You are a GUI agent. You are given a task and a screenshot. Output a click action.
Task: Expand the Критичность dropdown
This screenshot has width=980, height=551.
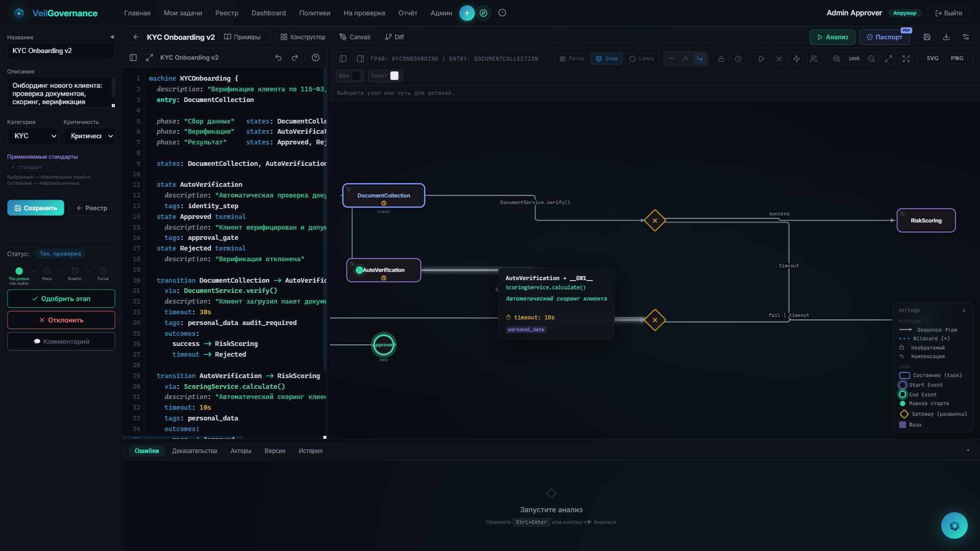pos(90,136)
